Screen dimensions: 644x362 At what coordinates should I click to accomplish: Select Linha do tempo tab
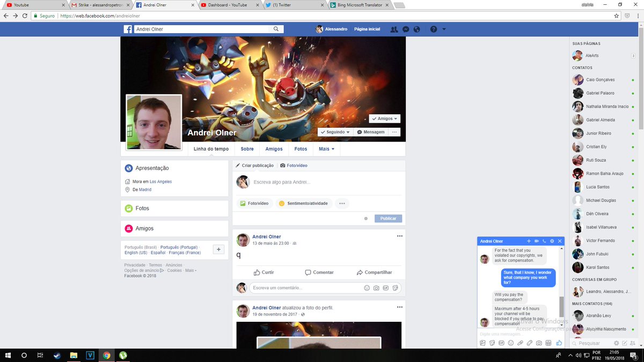pos(211,149)
